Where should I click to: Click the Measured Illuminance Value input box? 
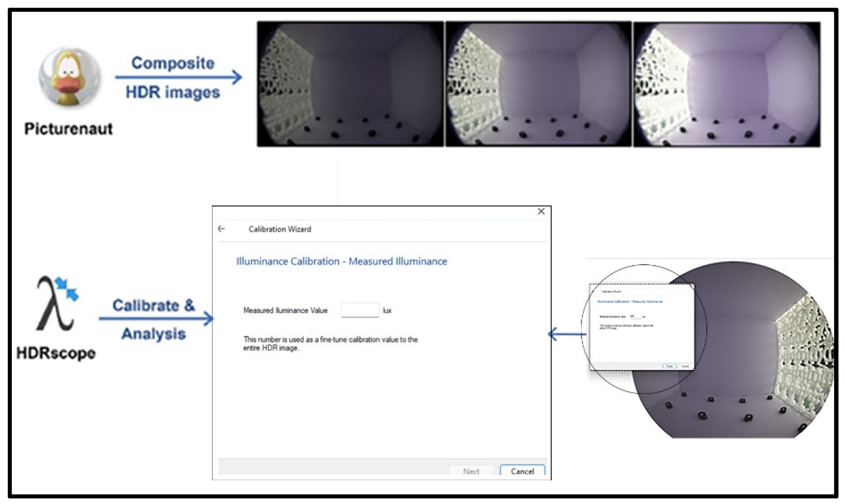click(360, 310)
